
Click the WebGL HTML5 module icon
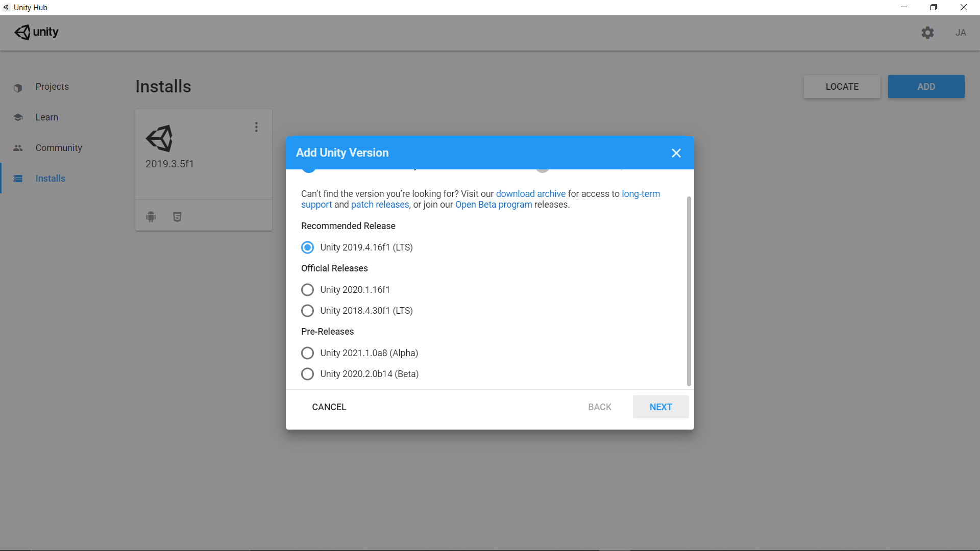[177, 217]
